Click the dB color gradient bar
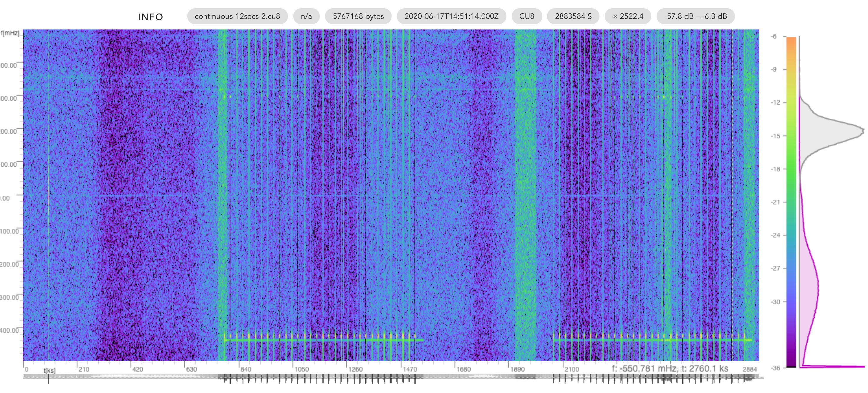This screenshot has height=393, width=868. coord(791,202)
